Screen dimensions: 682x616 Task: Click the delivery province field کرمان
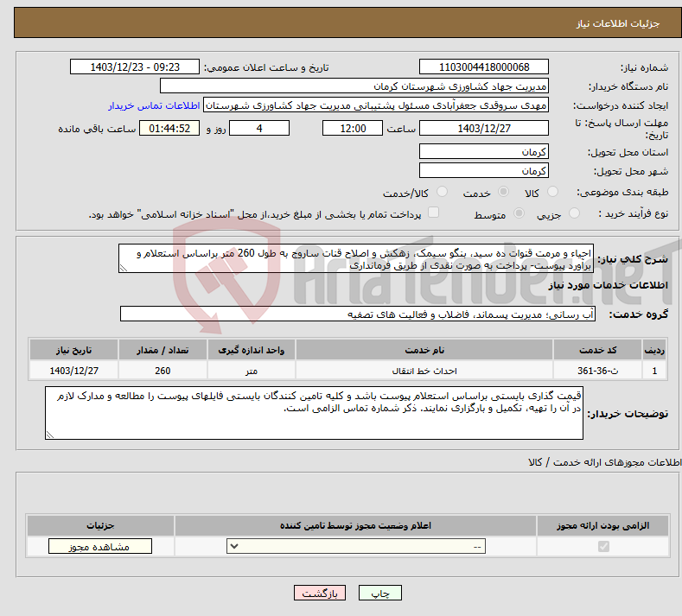[x=484, y=152]
